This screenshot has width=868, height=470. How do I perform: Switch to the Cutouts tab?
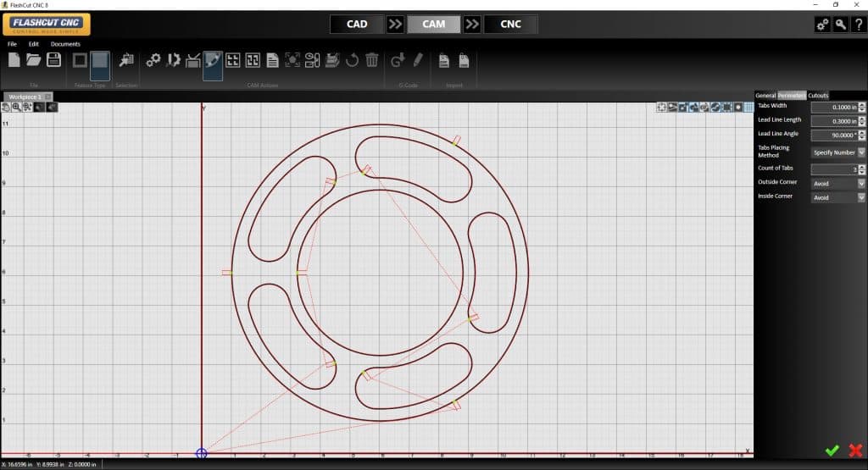click(818, 95)
